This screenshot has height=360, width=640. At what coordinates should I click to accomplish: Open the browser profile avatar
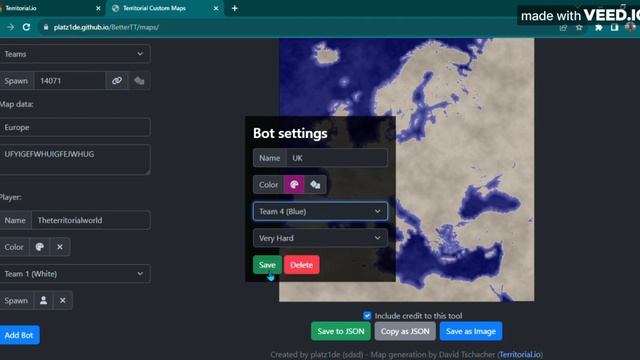tap(630, 27)
